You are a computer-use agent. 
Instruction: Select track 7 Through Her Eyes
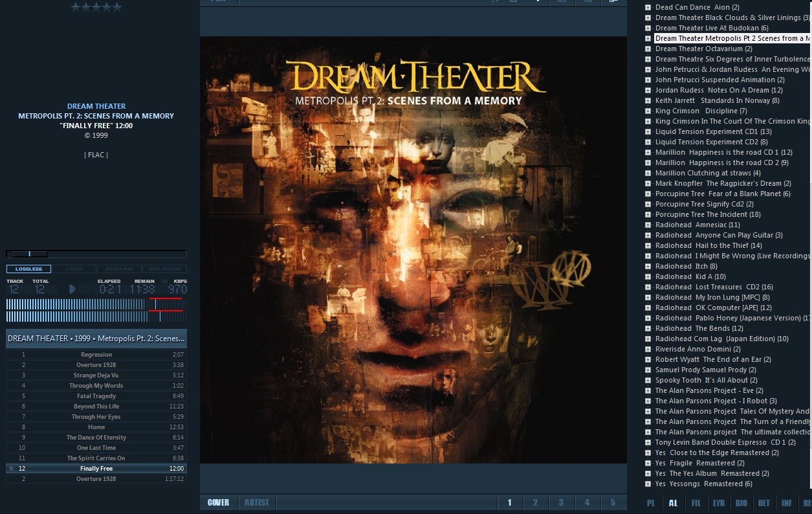pyautogui.click(x=96, y=417)
